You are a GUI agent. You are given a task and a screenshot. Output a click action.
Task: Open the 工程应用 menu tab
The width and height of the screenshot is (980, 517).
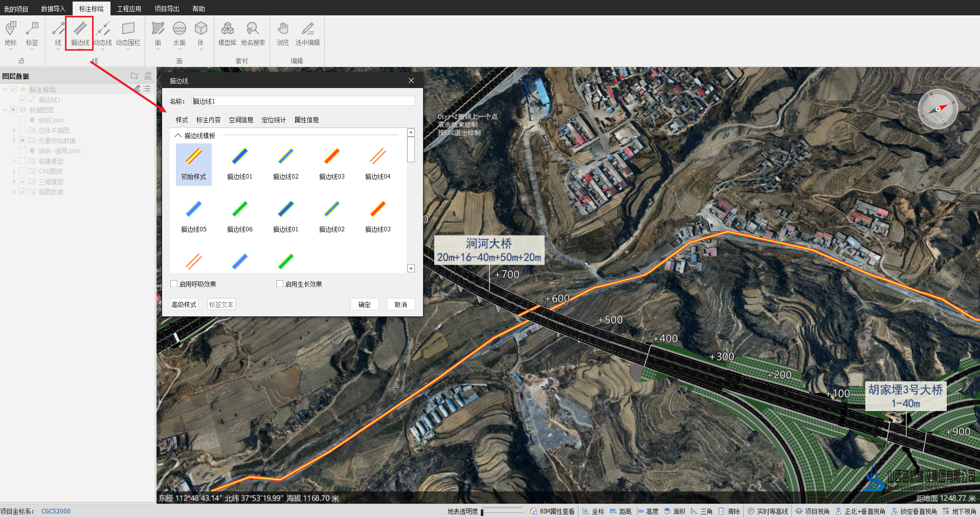click(x=129, y=9)
